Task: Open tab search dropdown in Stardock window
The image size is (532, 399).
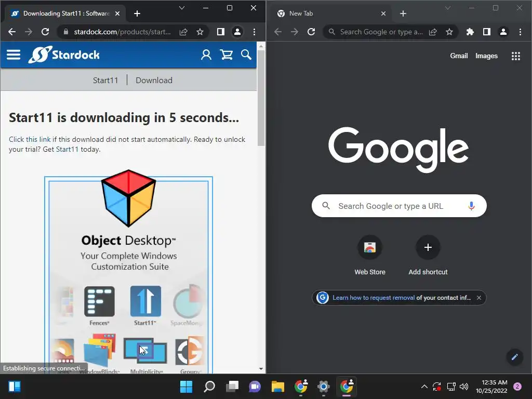Action: [181, 8]
